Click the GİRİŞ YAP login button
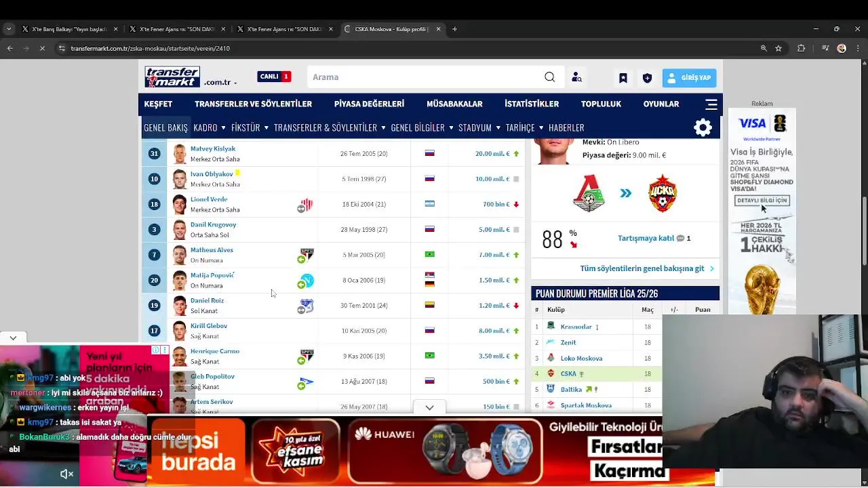The image size is (868, 488). 690,77
